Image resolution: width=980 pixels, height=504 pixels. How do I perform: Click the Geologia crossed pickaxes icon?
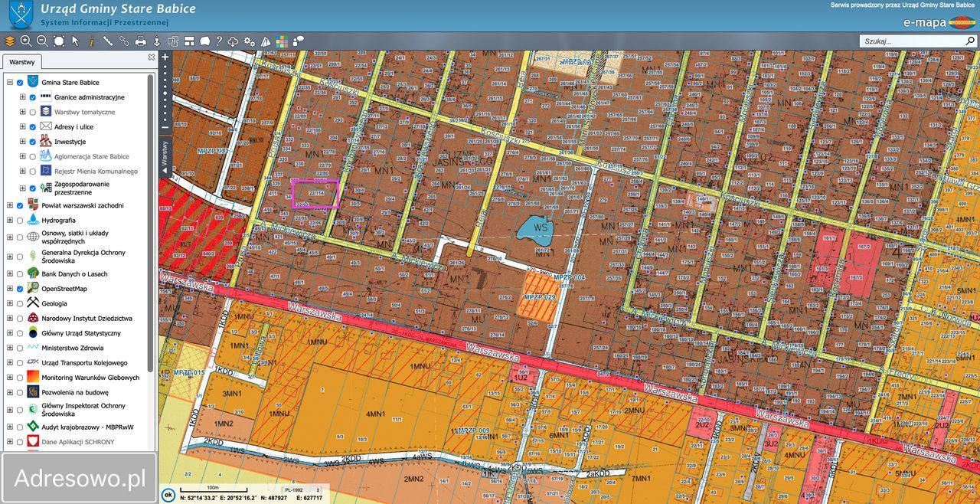point(34,303)
